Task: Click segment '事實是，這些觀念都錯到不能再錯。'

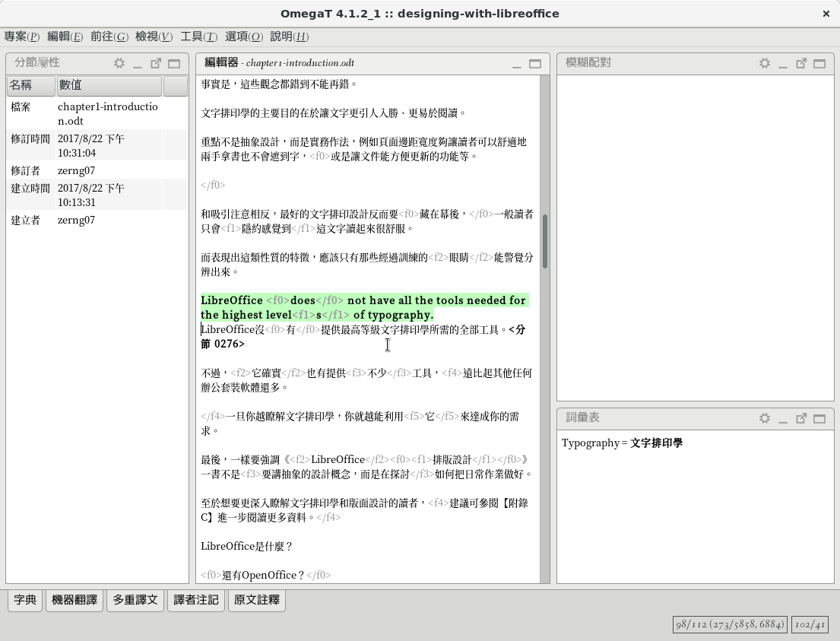Action: (x=278, y=84)
